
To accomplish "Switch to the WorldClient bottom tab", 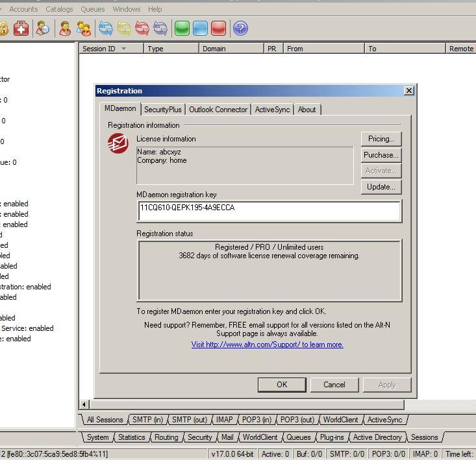I will [260, 437].
